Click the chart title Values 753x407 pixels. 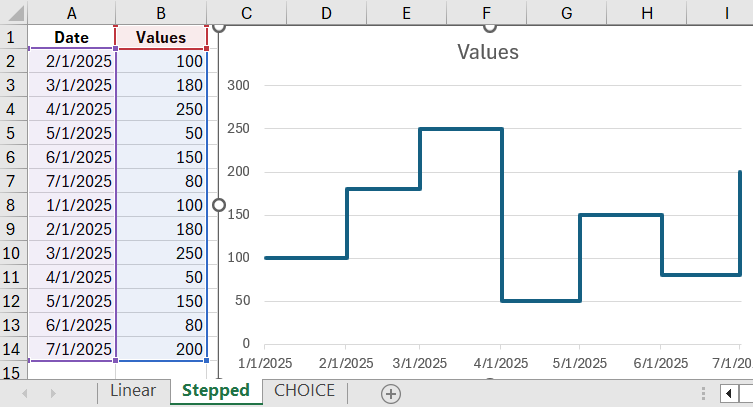pyautogui.click(x=488, y=52)
